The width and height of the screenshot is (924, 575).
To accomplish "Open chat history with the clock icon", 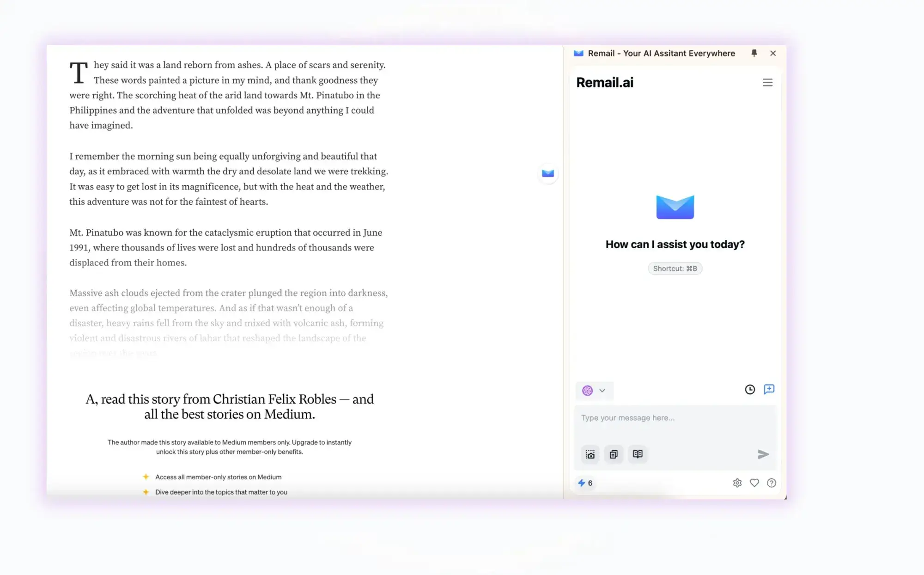I will pos(749,390).
